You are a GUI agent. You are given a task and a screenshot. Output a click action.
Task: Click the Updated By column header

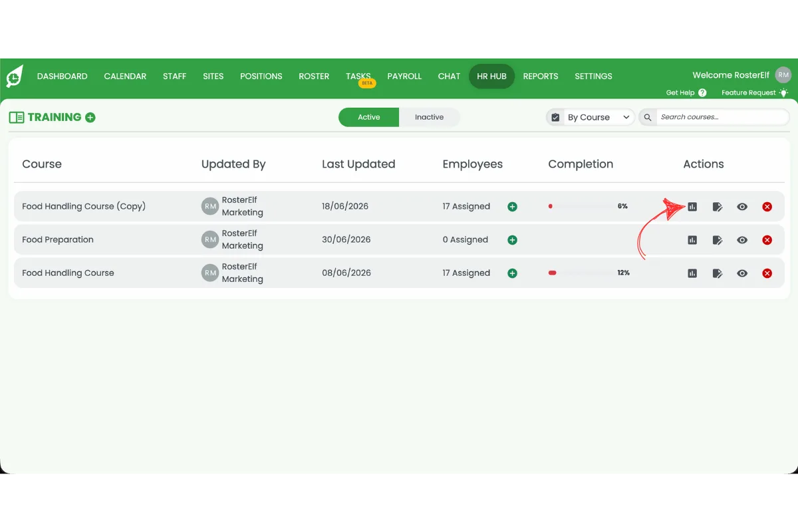[233, 164]
